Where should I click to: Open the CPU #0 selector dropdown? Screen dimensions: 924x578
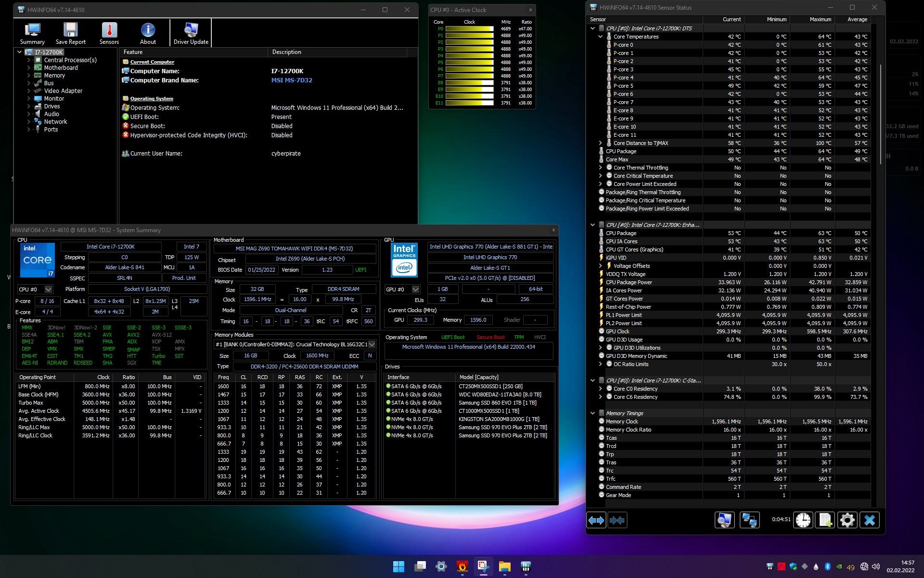point(48,289)
